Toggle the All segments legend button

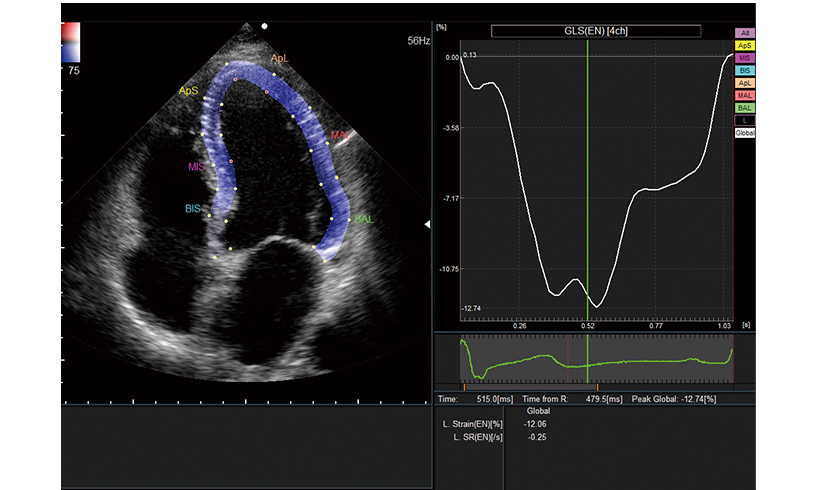pos(745,33)
